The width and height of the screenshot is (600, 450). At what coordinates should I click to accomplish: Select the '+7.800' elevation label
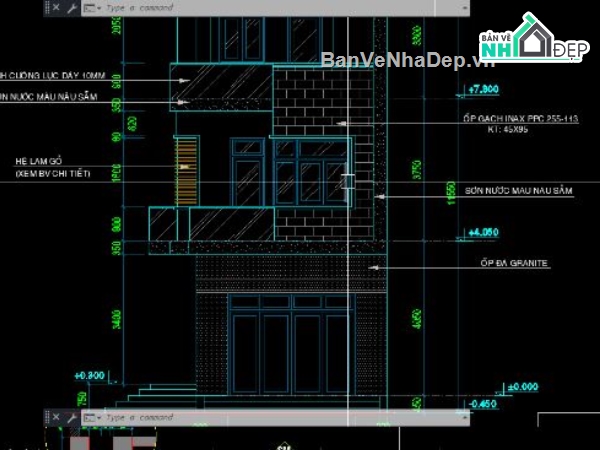[x=483, y=89]
